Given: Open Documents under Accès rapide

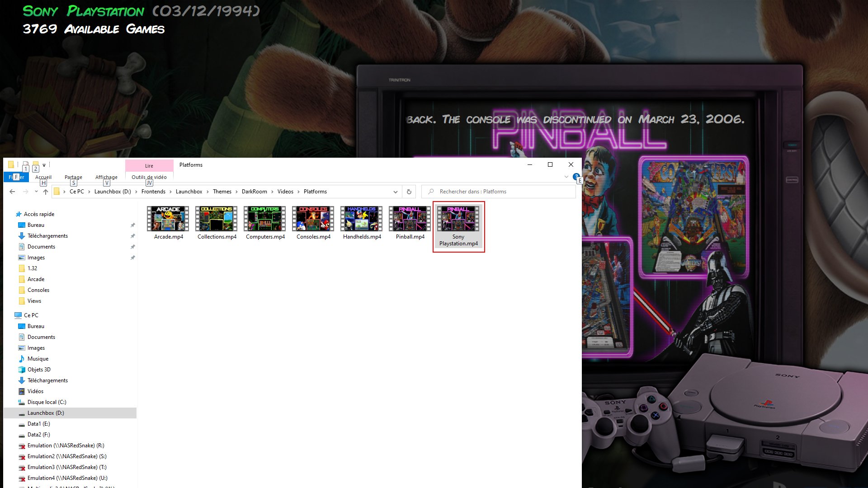Looking at the screenshot, I should pos(41,247).
